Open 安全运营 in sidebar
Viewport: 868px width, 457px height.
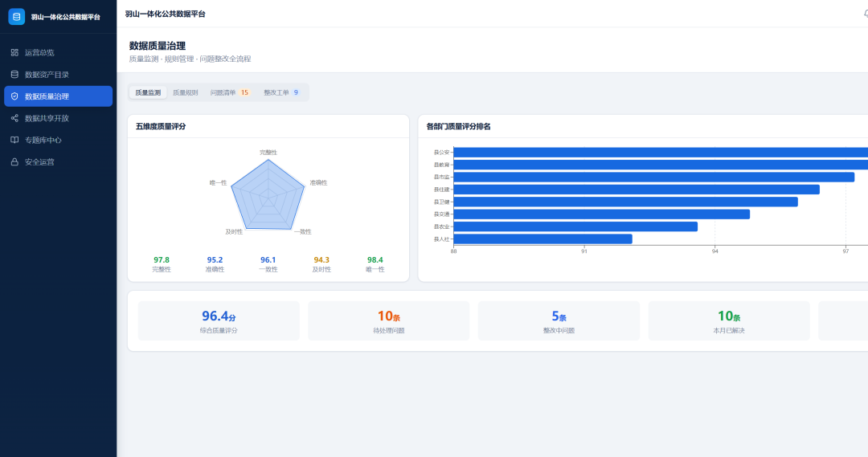[x=58, y=161]
